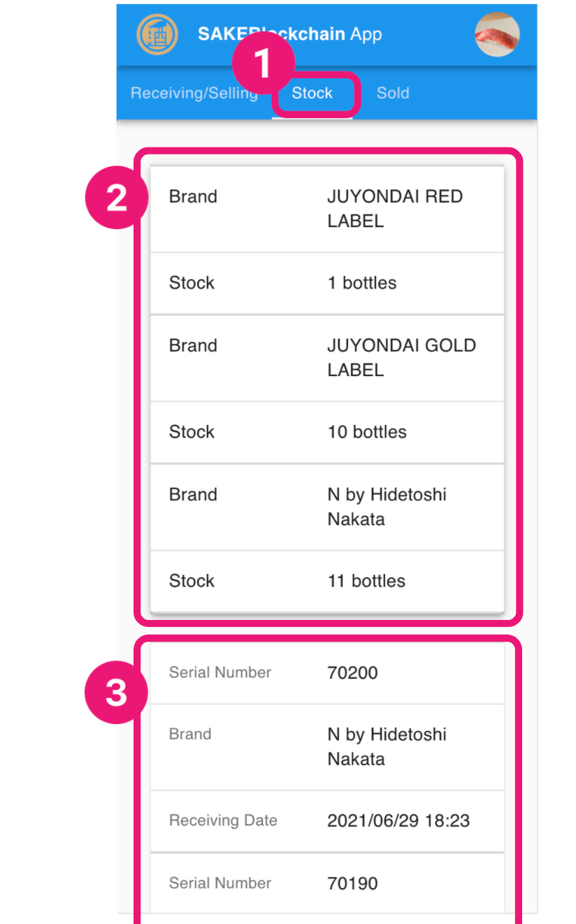Click the SAKEBlockchain App title
The height and width of the screenshot is (924, 576).
(290, 34)
